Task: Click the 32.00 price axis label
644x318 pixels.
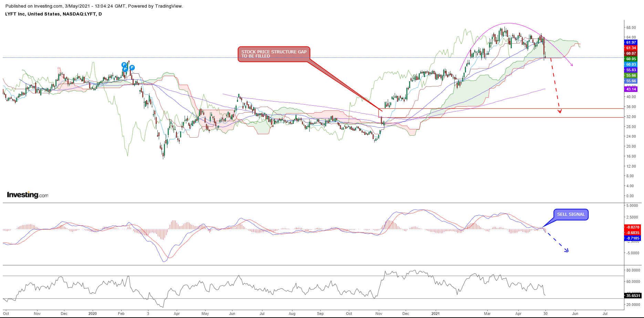Action: tap(631, 117)
